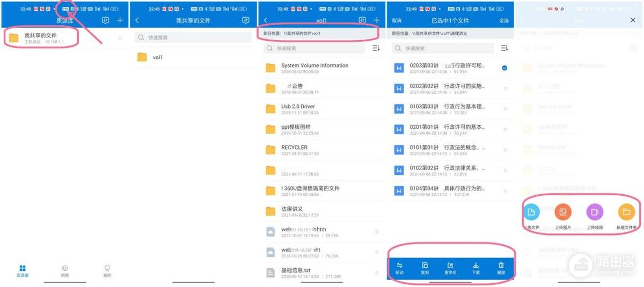Tap the 重命名 (rename) icon
The height and width of the screenshot is (287, 644).
pos(450,266)
